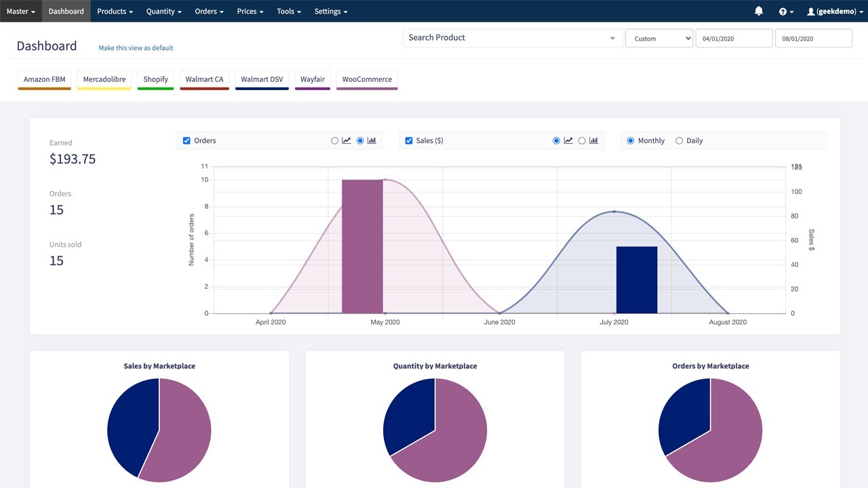
Task: Uncheck the Sales ($) checkbox
Action: tap(409, 140)
